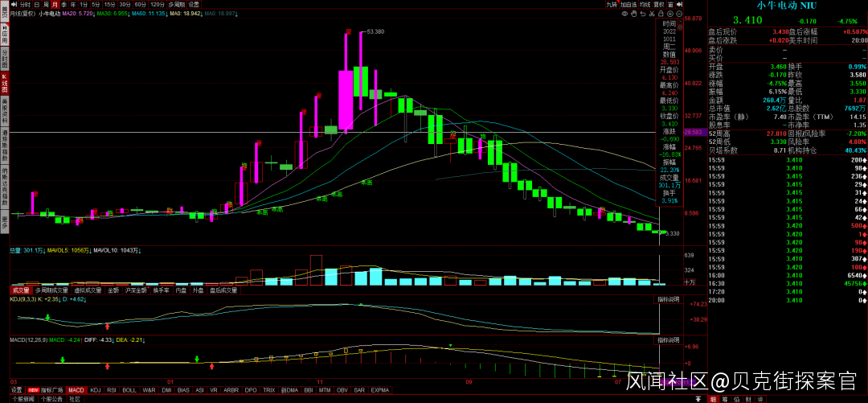This screenshot has width=868, height=403.
Task: Open 指标说明 for the KDJ panel
Action: click(x=669, y=298)
